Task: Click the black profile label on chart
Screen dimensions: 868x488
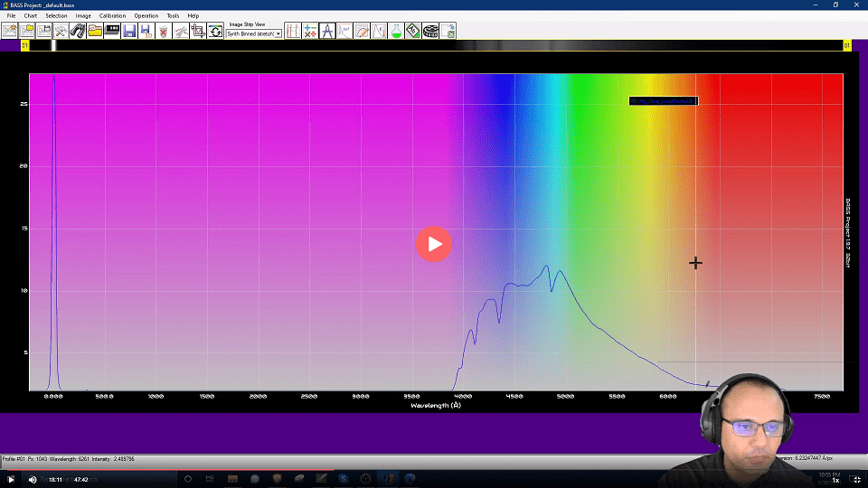Action: pyautogui.click(x=663, y=101)
